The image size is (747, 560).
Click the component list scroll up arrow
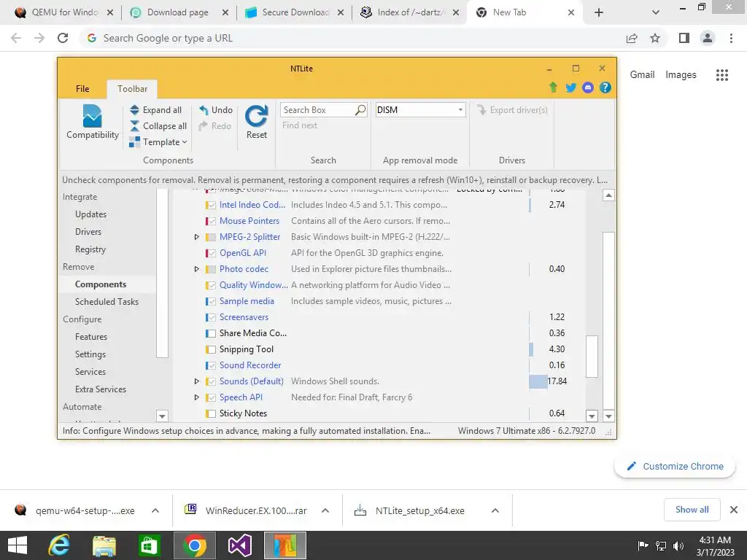(608, 195)
